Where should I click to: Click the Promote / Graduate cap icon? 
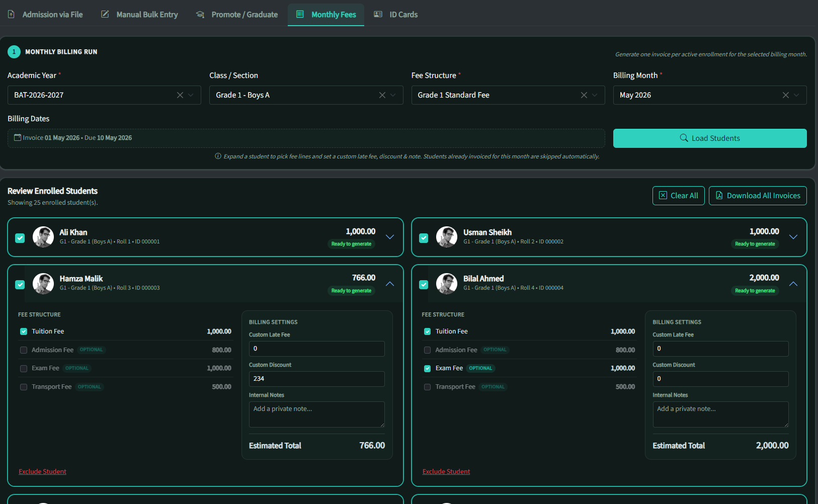tap(200, 15)
